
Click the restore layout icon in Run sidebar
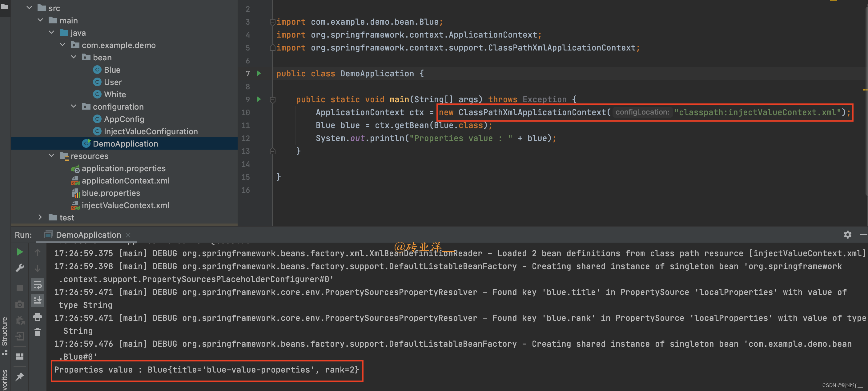pyautogui.click(x=20, y=356)
